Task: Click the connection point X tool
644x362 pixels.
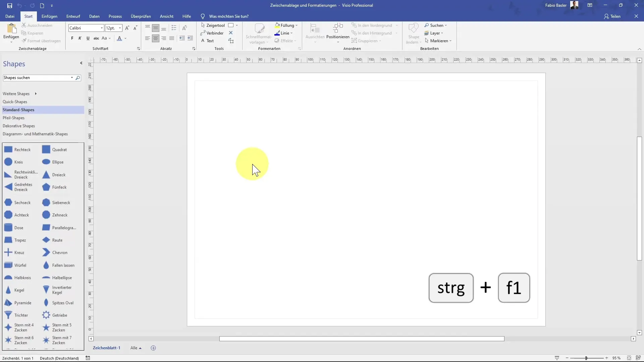Action: click(x=231, y=33)
